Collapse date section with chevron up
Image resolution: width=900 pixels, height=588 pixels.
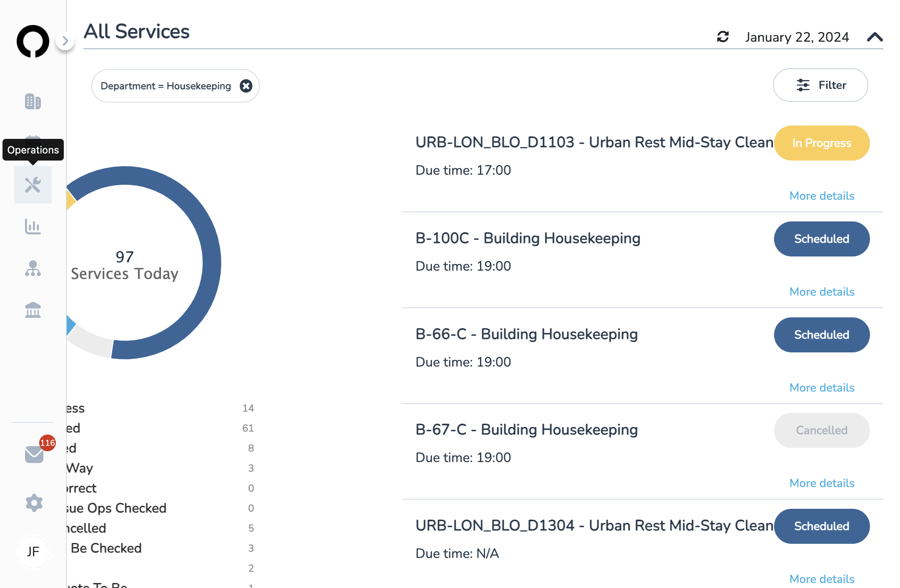[875, 37]
